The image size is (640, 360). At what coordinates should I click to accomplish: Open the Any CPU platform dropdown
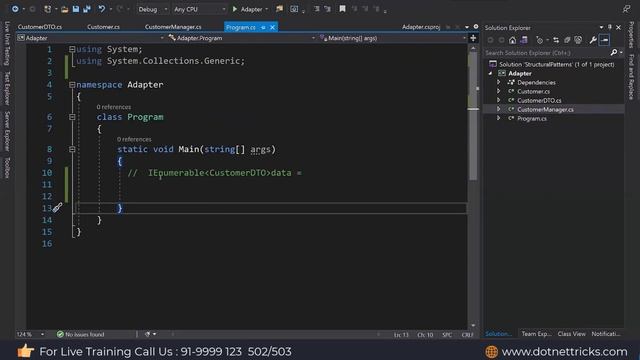pyautogui.click(x=199, y=9)
